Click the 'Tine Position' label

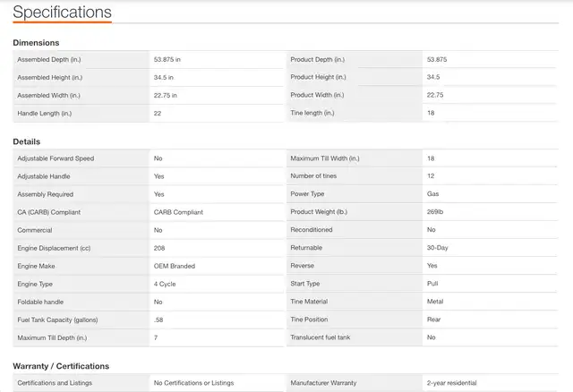click(309, 319)
